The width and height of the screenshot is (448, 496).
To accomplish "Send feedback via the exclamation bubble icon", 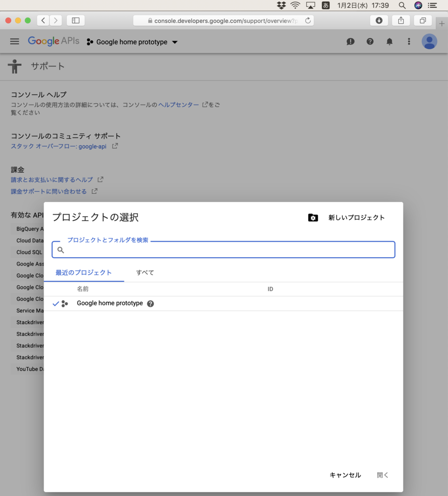I will click(350, 41).
